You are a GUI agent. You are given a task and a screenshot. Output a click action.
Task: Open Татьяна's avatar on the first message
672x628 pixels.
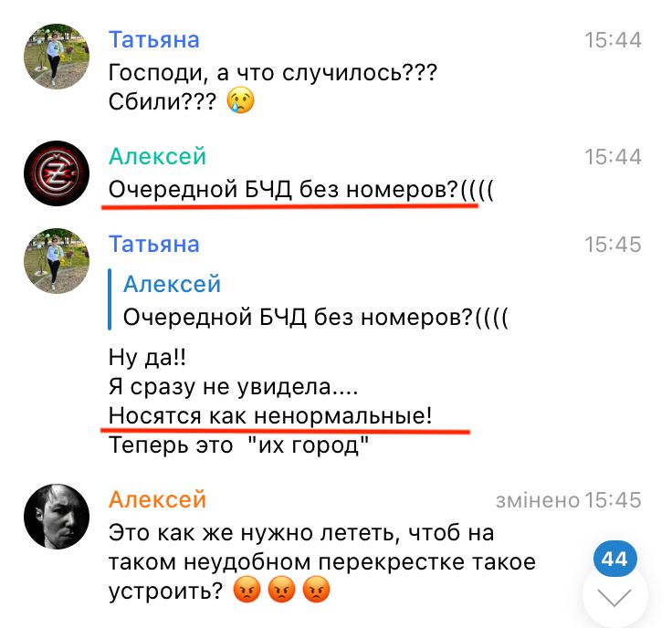click(57, 56)
